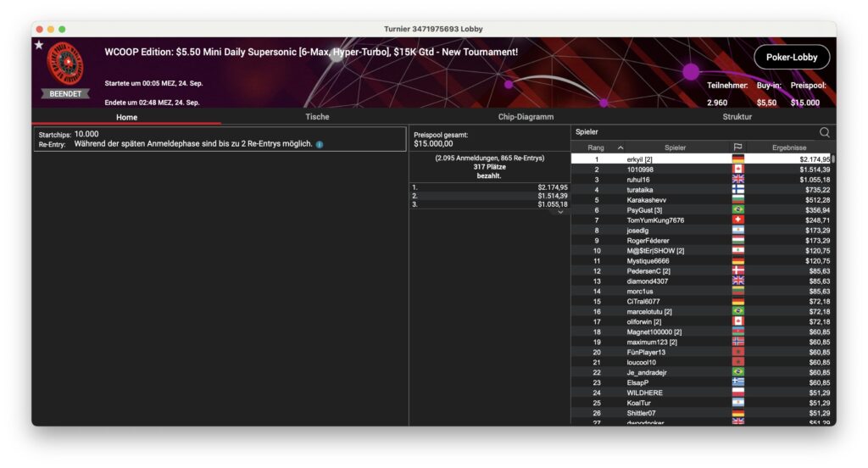Click the Re-Entry info icon
Image resolution: width=868 pixels, height=468 pixels.
[320, 144]
